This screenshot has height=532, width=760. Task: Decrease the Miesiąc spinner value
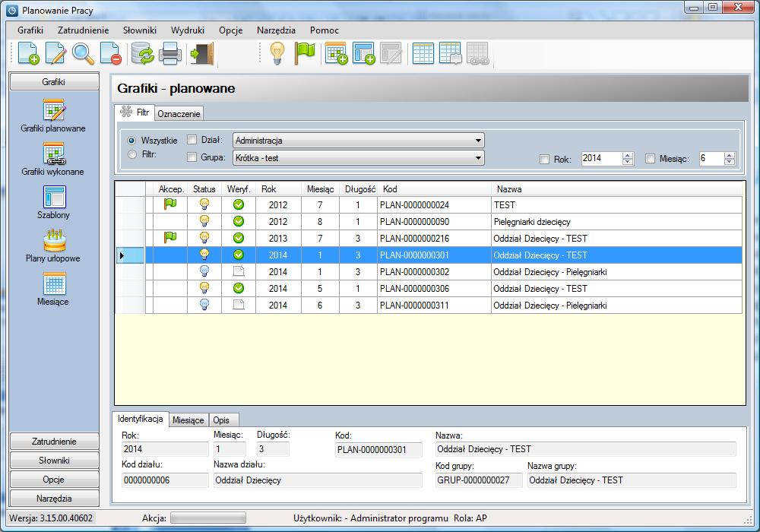coord(730,161)
